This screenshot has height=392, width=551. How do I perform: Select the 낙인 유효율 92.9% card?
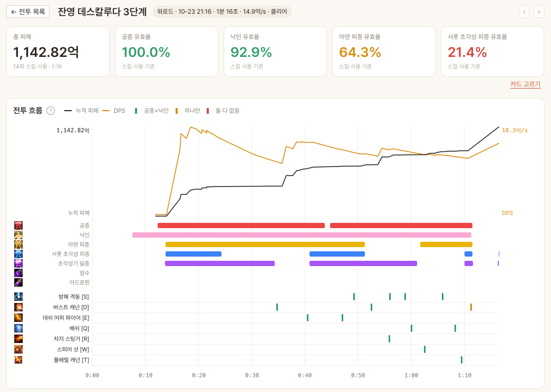click(275, 52)
